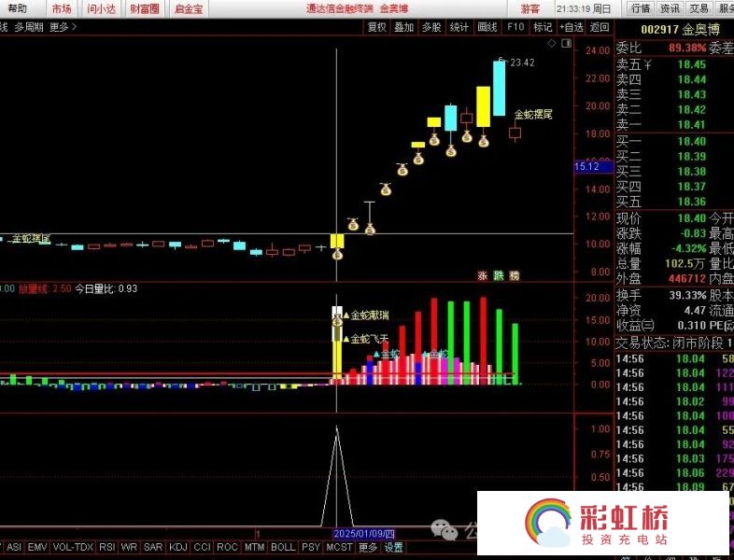Open the F10 company info
This screenshot has width=734, height=560.
point(515,27)
